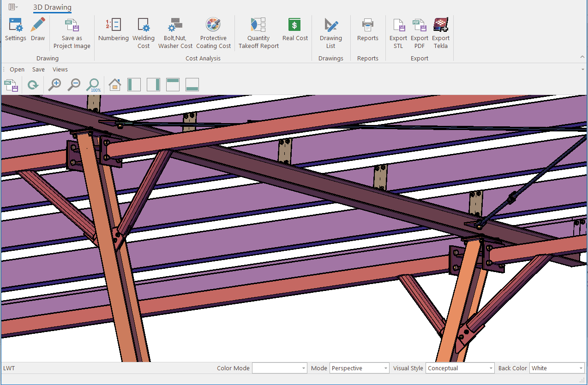Open Welding Cost analysis

(x=144, y=34)
